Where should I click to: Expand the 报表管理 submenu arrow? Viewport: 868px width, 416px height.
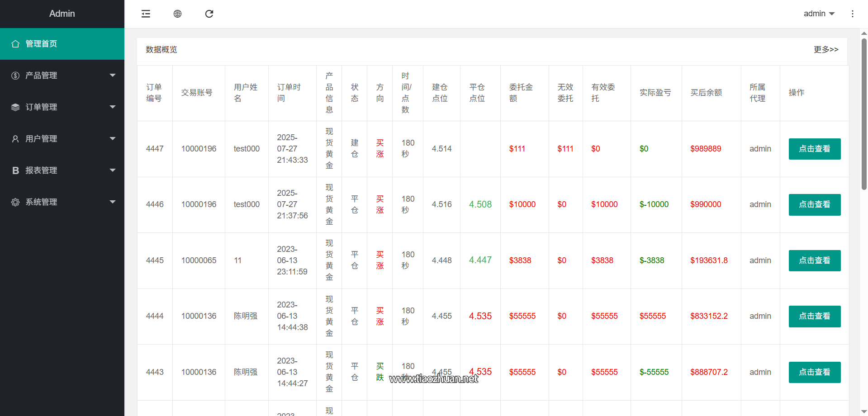pos(113,170)
